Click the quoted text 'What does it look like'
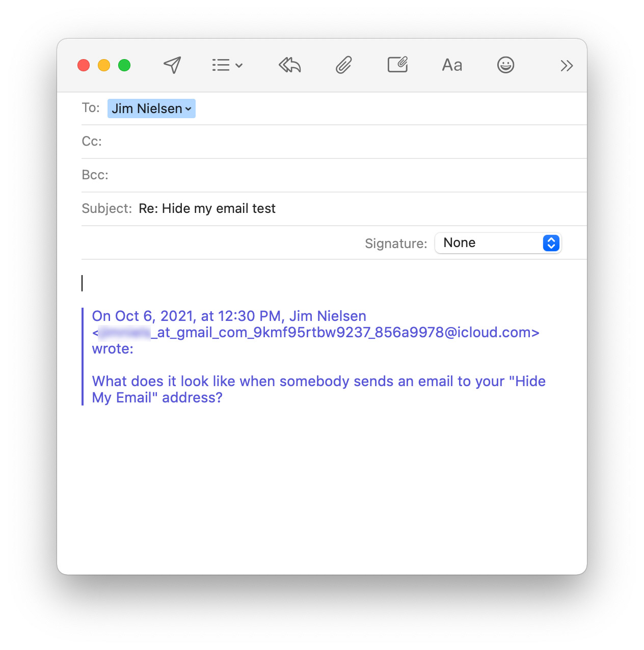Screen dimensions: 644x650 [164, 382]
